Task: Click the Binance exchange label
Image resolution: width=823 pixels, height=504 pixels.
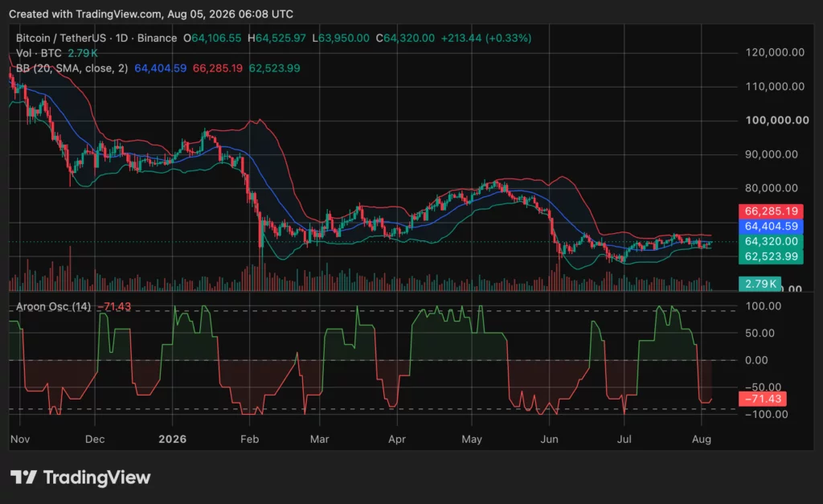Action: pos(157,39)
